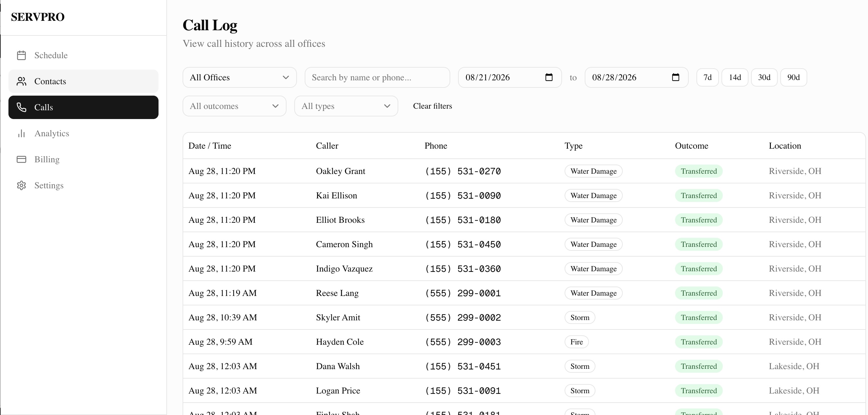Open the Billing section

pos(83,159)
